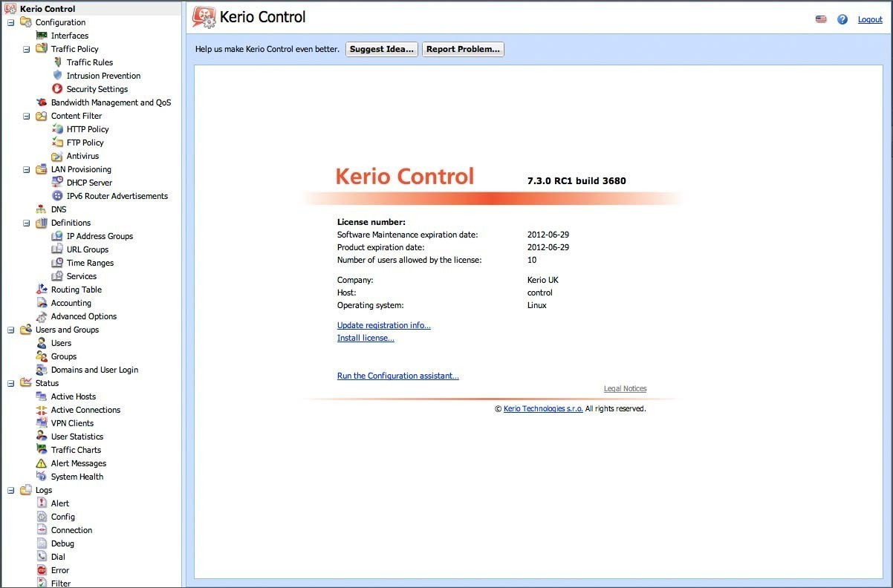This screenshot has width=893, height=588.
Task: Click the Bandwidth Management and QoS icon
Action: click(42, 102)
